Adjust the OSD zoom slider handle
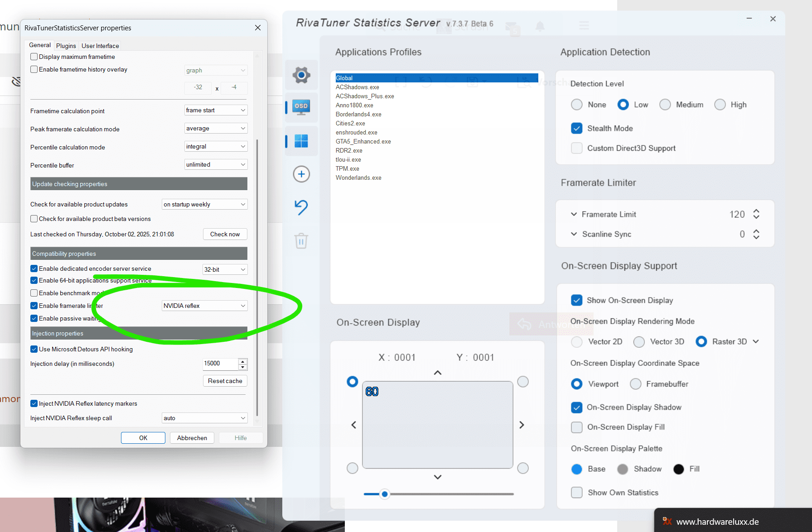 [x=385, y=494]
